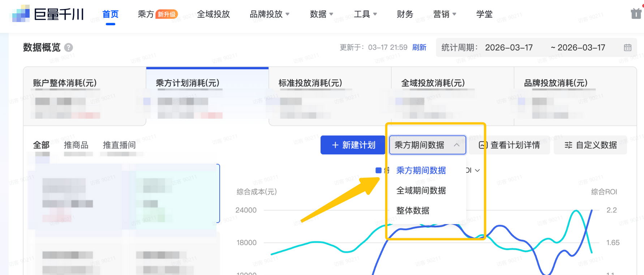Click 自定义数据 button
This screenshot has height=275, width=644.
(591, 145)
